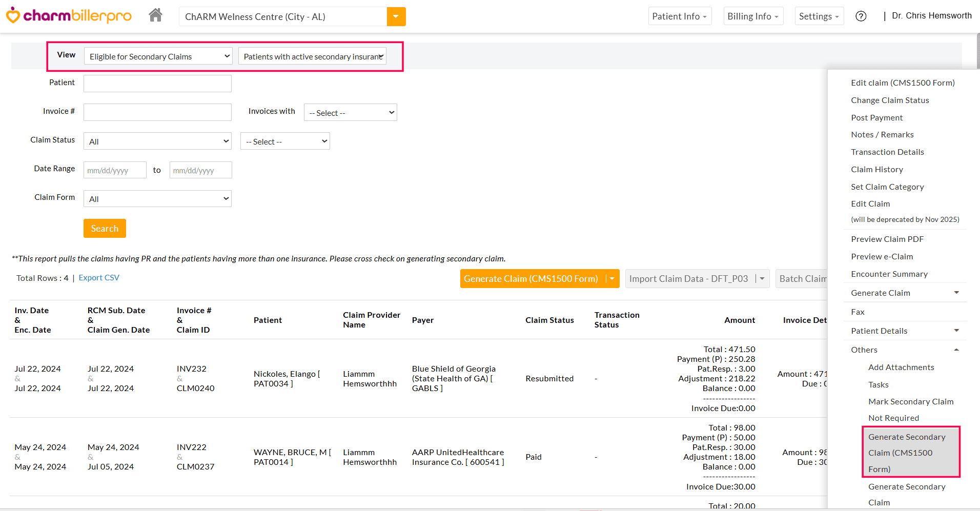Screen dimensions: 980x511
Task: Select Change Claim Status menu option
Action: click(x=890, y=100)
